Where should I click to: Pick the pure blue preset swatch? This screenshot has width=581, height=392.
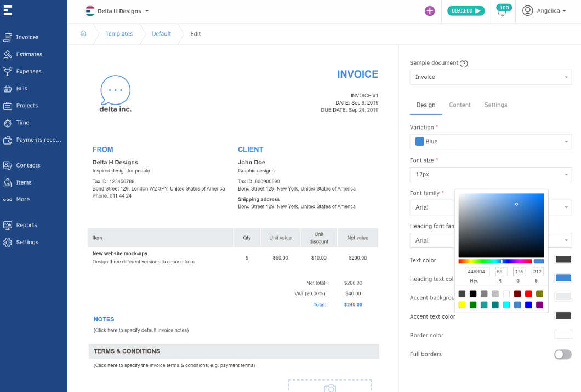coord(528,305)
